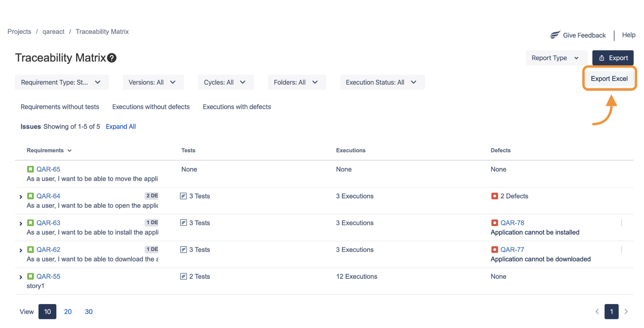Open the Requirement Type filter dropdown
644x328 pixels.
point(62,82)
